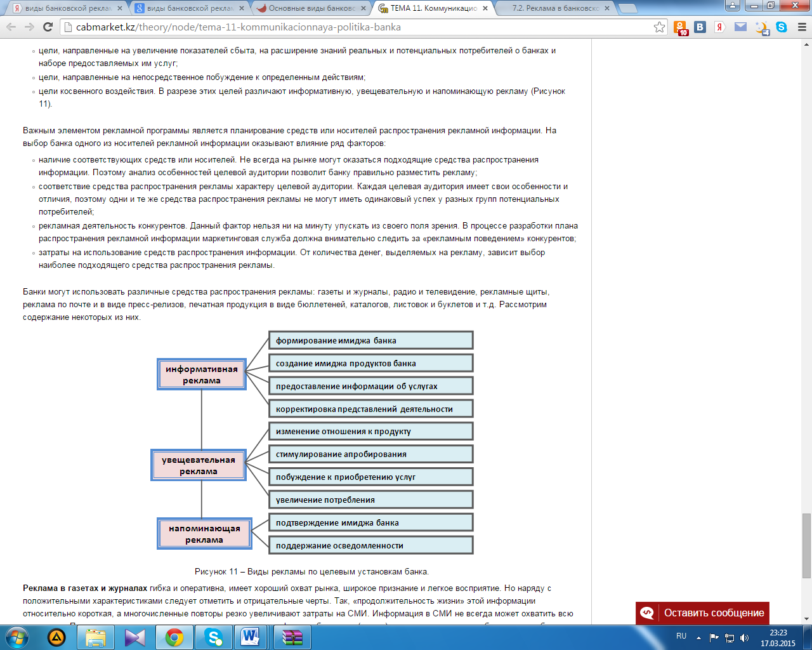This screenshot has width=812, height=650.
Task: Click bold text 'Реклама в газетах и журналах'
Action: click(x=85, y=588)
